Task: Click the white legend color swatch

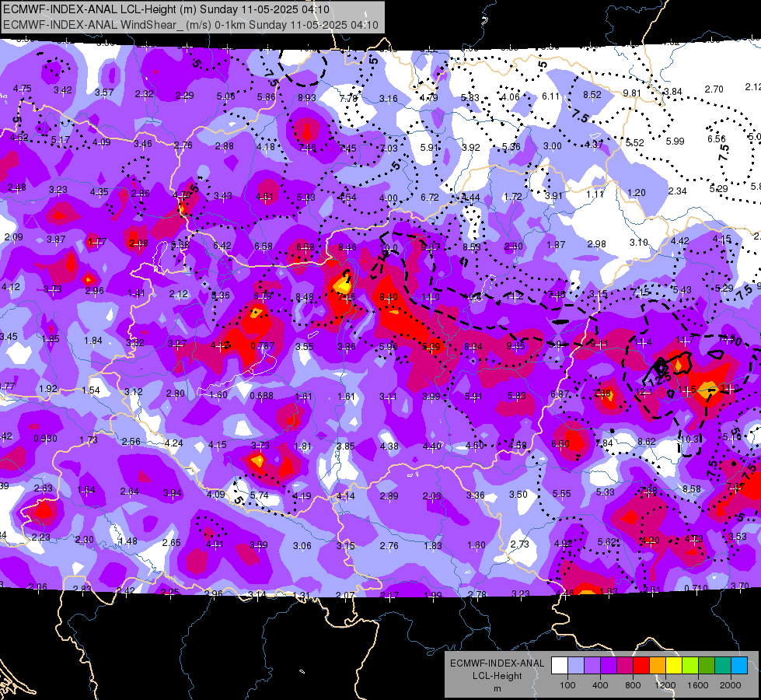Action: [x=559, y=666]
